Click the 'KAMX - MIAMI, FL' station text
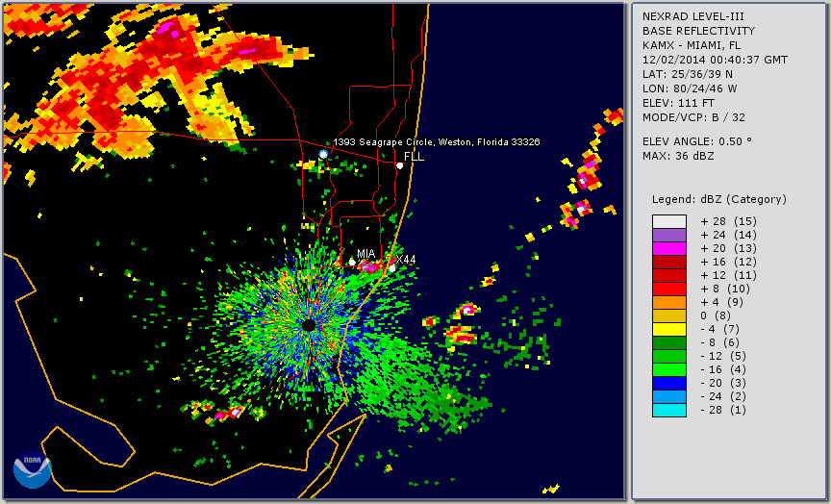The image size is (831, 504). coord(692,45)
